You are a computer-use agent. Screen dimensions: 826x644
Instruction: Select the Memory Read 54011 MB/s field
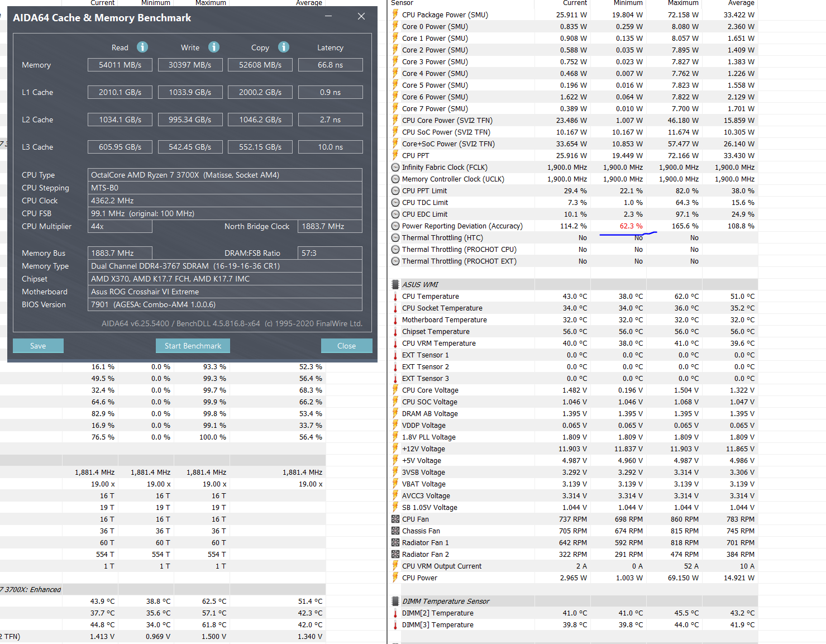point(120,65)
